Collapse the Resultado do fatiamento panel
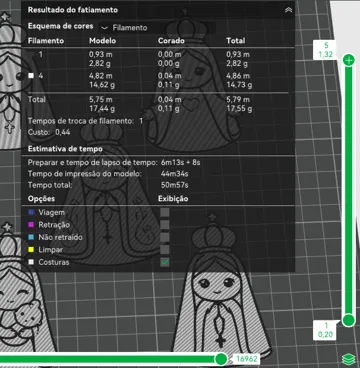 (x=289, y=10)
